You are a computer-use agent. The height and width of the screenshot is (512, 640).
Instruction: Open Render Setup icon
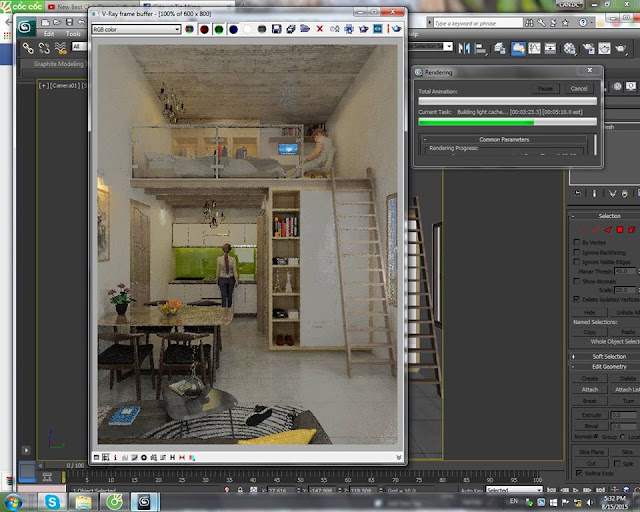(588, 49)
